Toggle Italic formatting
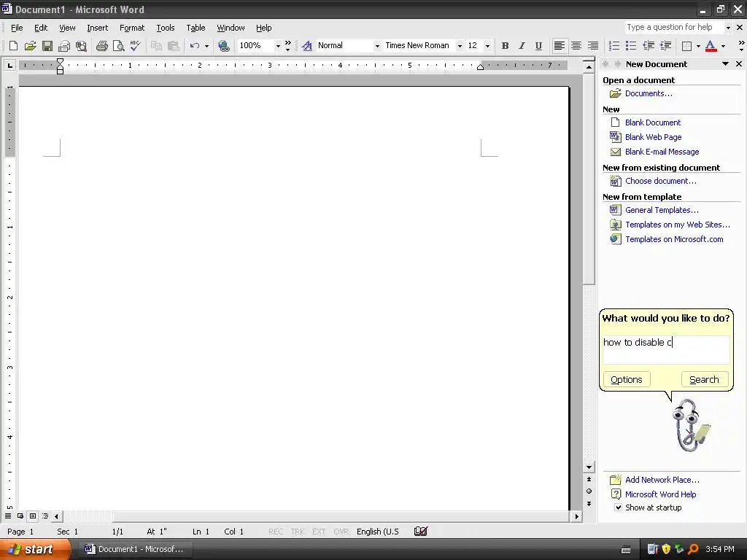The width and height of the screenshot is (747, 560). (522, 46)
